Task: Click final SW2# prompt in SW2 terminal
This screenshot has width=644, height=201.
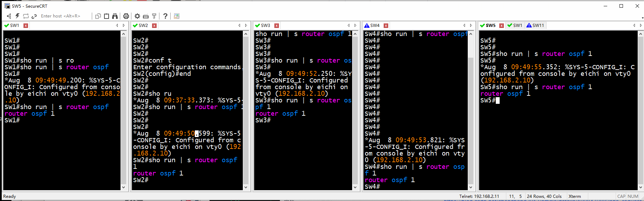Action: tap(141, 180)
